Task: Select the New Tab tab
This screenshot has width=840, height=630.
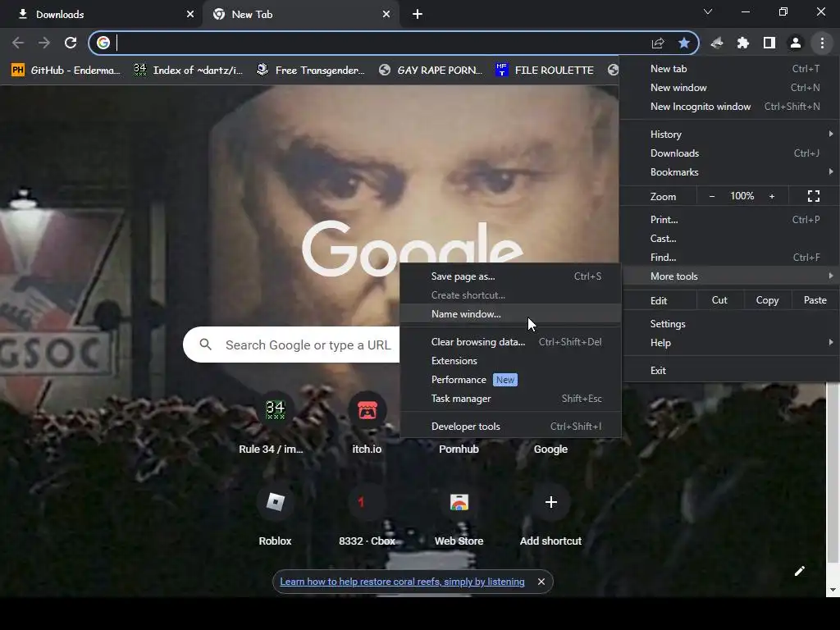Action: (301, 15)
